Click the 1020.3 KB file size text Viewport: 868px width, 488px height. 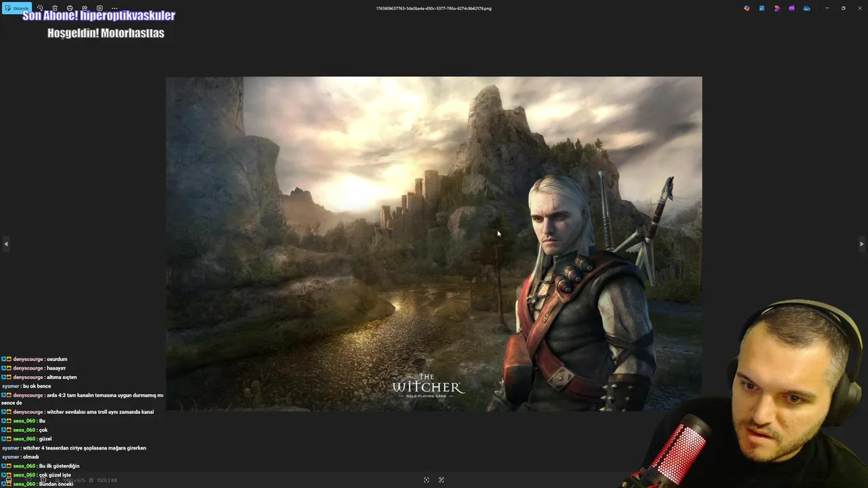click(x=106, y=480)
